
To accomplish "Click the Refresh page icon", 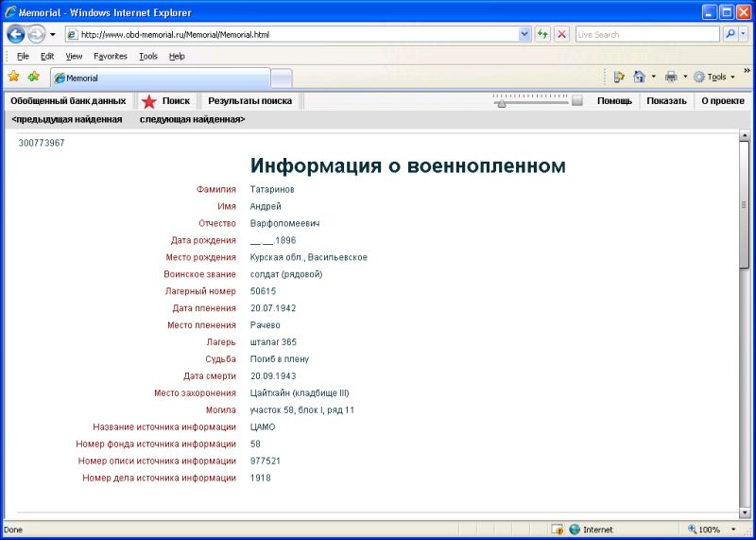I will 543,34.
